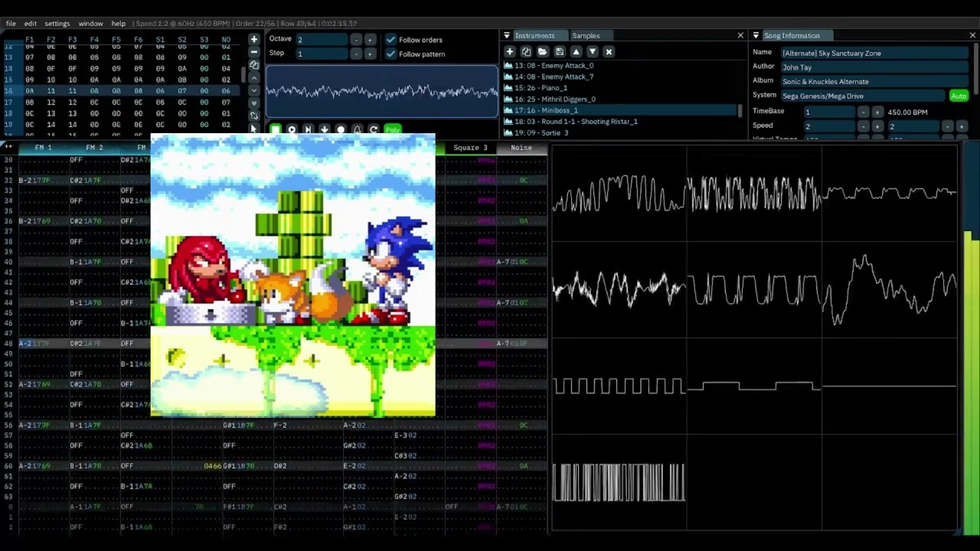Click the green stop playback button
The image size is (980, 551).
(x=276, y=130)
